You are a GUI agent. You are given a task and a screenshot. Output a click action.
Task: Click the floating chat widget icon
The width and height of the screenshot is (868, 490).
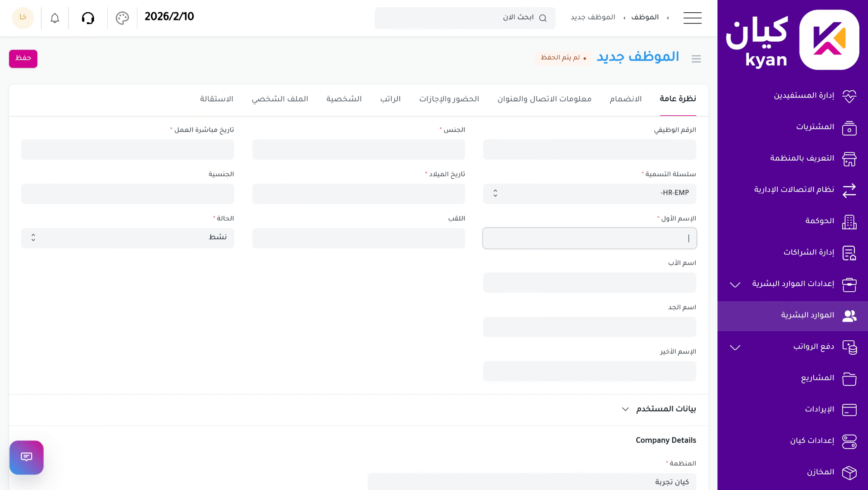26,457
